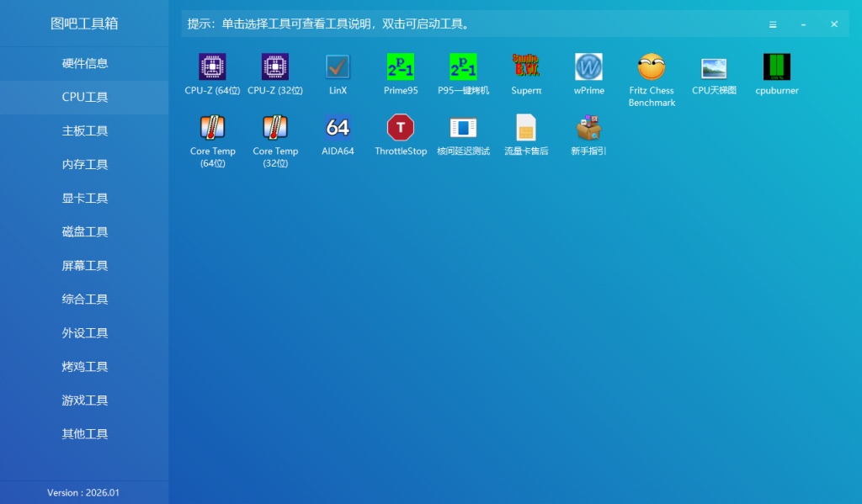
Task: Click the ThrottleStop icon
Action: (x=401, y=128)
